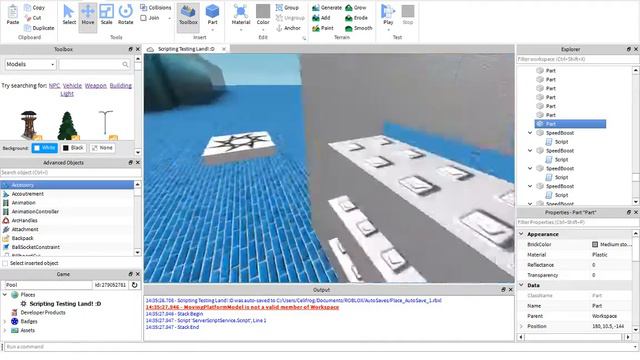Click terrain Paint tool

pyautogui.click(x=323, y=28)
